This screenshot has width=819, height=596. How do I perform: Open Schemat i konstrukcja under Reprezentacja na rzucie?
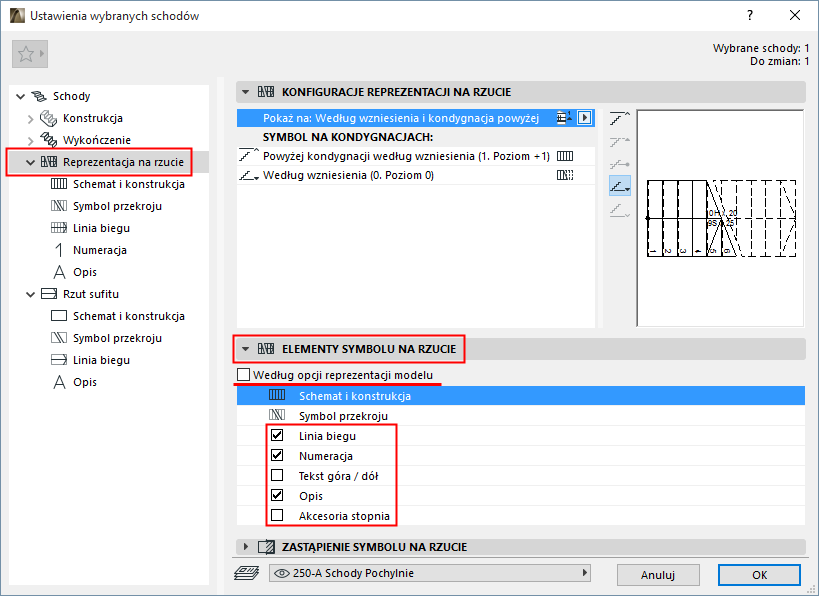tap(128, 184)
